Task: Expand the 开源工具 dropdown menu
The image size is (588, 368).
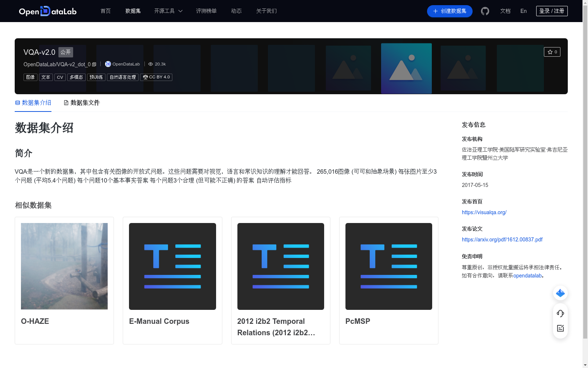Action: [x=168, y=11]
